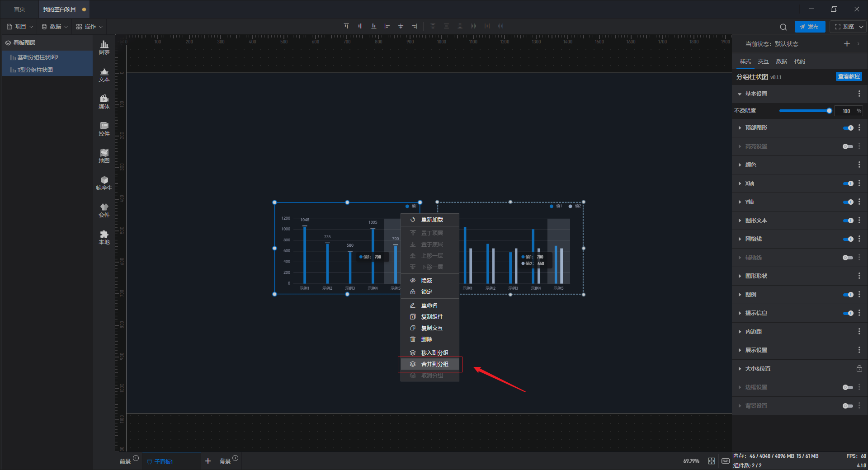
Task: Click the search magnifier icon
Action: click(x=783, y=27)
